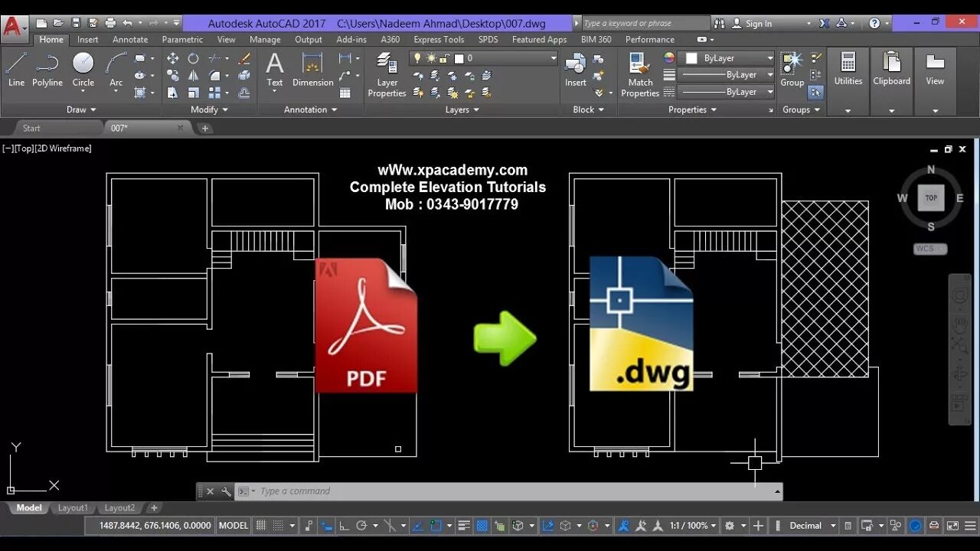980x551 pixels.
Task: Click the 2D Wireframe visual style label
Action: (x=63, y=148)
